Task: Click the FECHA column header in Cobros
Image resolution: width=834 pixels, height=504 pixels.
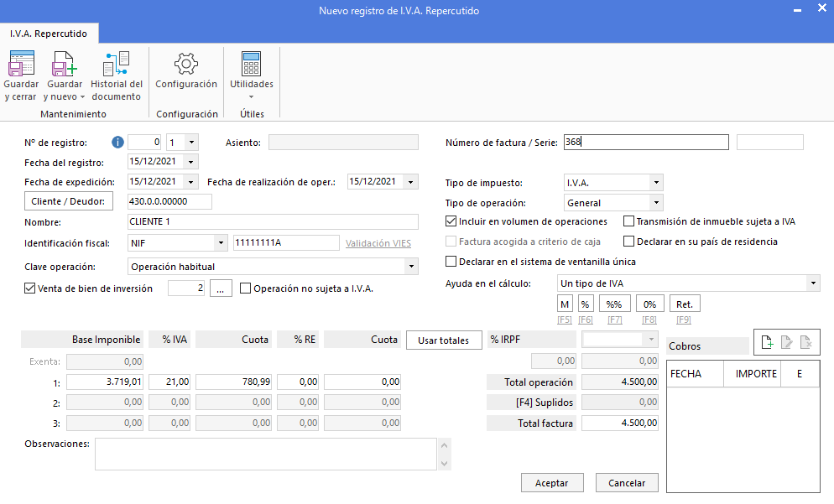Action: (696, 374)
